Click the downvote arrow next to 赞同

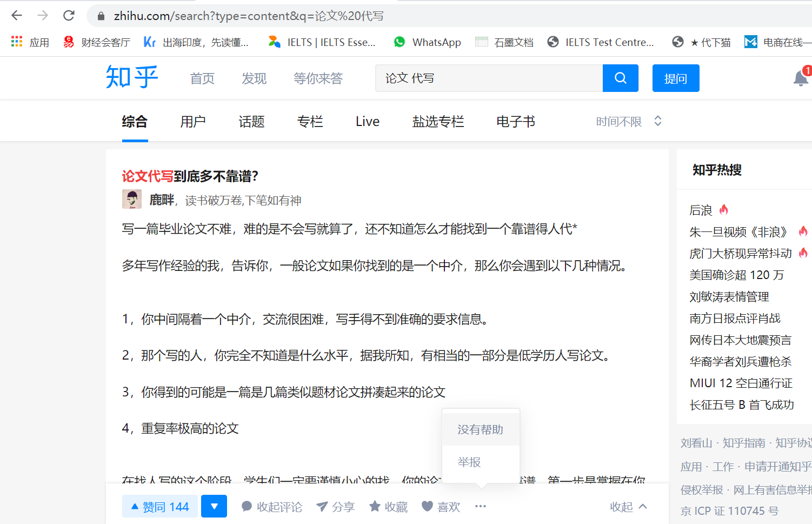coord(214,506)
